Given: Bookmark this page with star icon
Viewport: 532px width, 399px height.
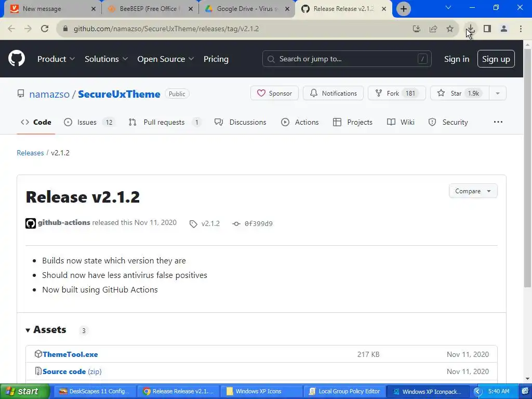Looking at the screenshot, I should pos(450,29).
